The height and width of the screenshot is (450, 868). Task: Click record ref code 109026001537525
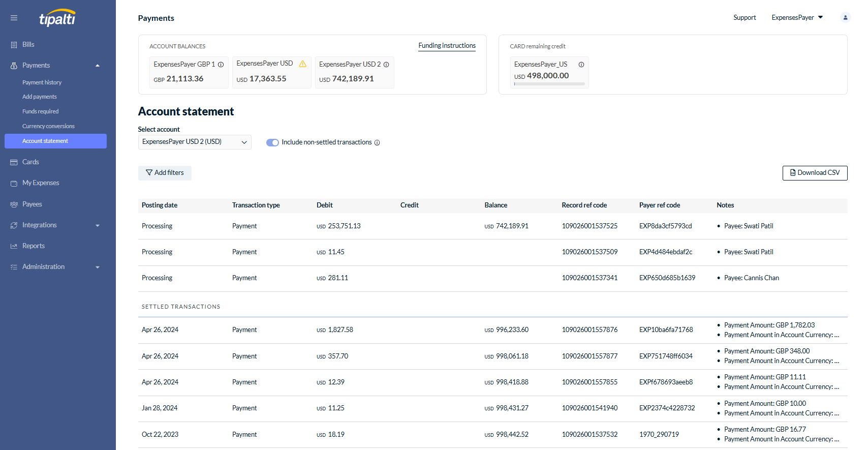pyautogui.click(x=590, y=226)
